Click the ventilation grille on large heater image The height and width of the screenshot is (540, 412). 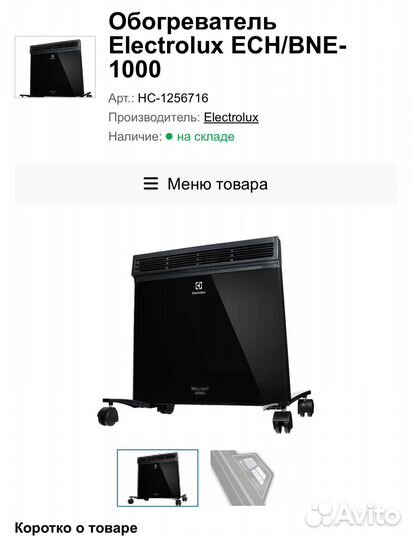tap(205, 258)
